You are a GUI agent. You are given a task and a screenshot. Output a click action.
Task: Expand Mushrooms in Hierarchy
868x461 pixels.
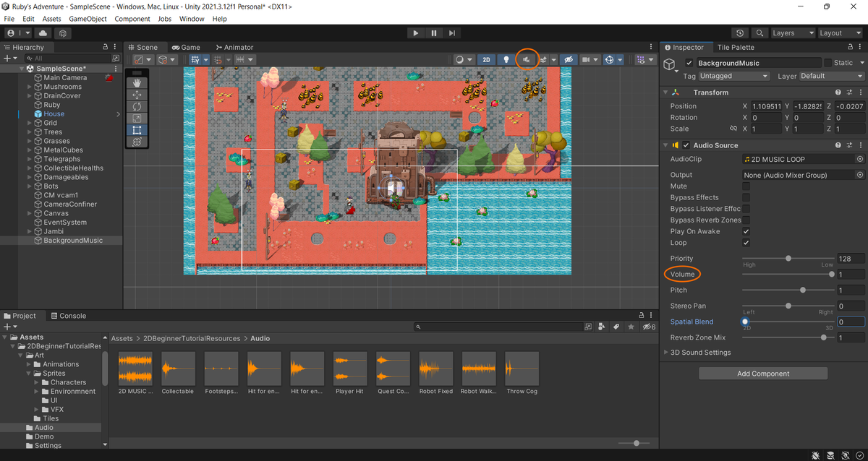[x=30, y=87]
